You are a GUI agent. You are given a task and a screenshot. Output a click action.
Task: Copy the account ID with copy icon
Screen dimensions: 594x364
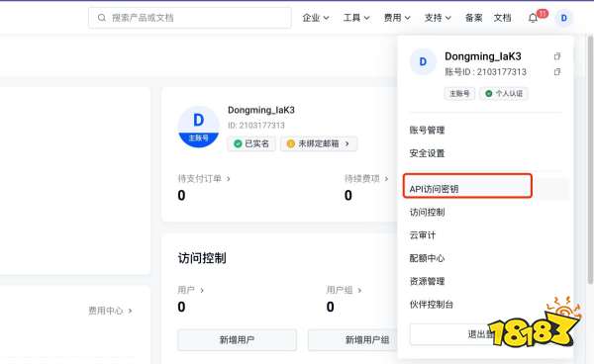[557, 72]
